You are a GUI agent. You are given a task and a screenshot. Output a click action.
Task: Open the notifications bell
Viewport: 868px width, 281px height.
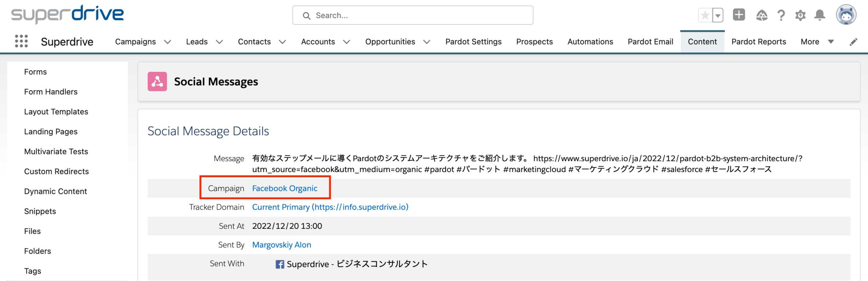click(820, 15)
